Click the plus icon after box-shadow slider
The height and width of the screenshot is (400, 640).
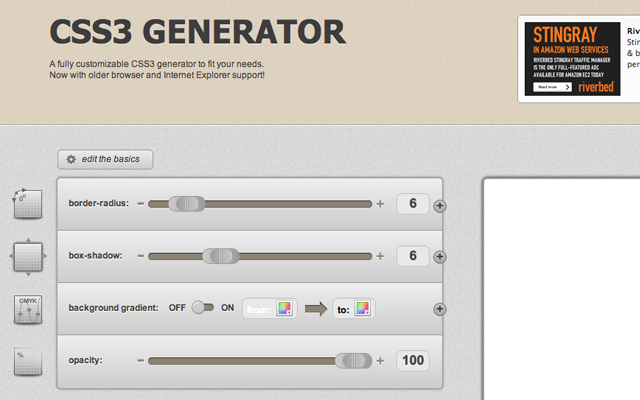tap(380, 256)
